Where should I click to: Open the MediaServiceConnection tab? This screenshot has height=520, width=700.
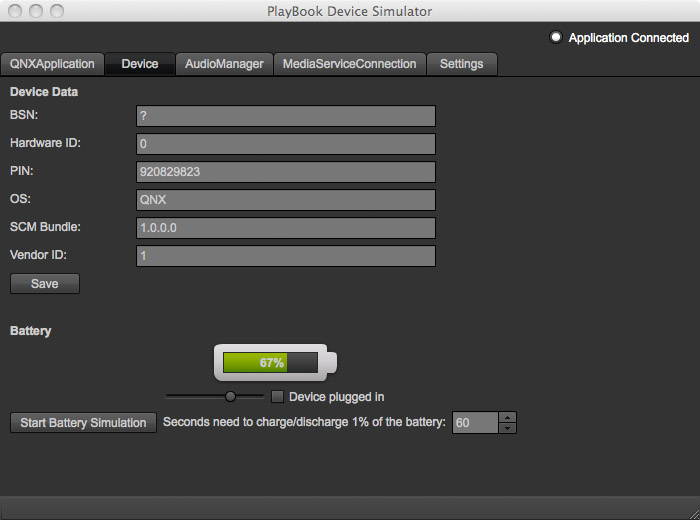point(350,64)
